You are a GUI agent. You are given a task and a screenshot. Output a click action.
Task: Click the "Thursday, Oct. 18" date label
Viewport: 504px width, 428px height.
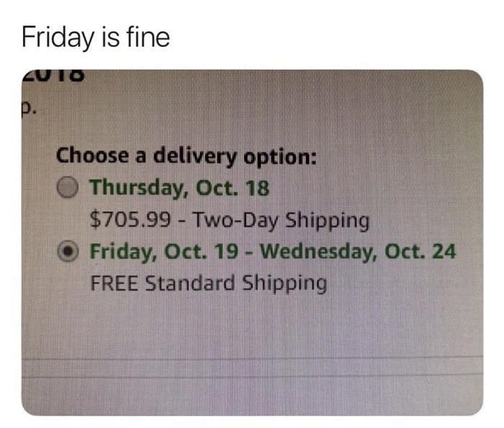180,189
